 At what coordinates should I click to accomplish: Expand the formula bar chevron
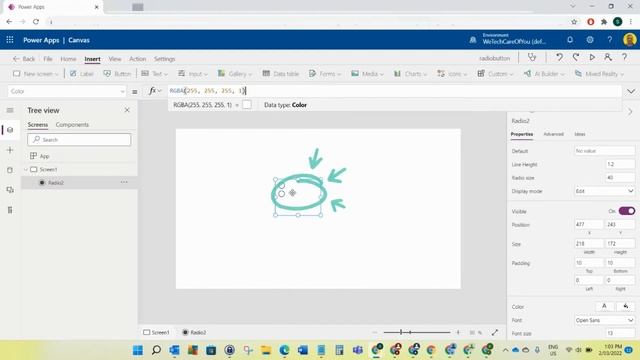pos(631,91)
